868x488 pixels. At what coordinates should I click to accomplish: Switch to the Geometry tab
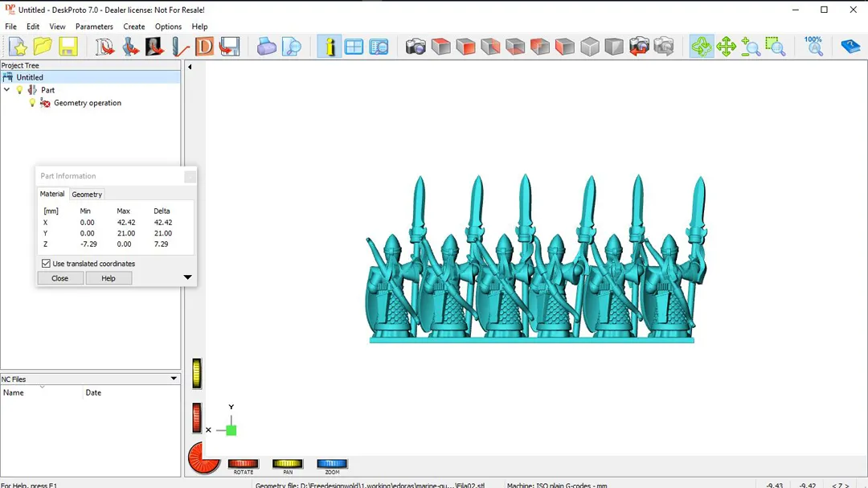[x=87, y=195]
